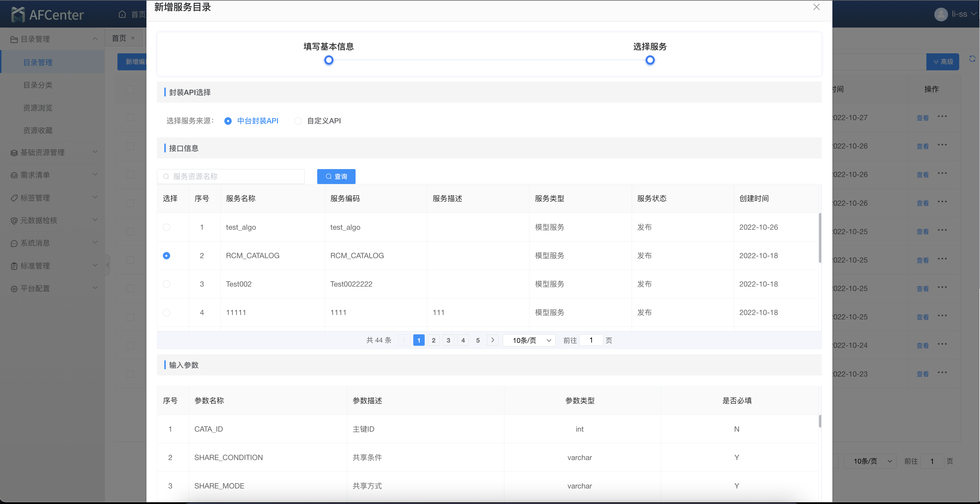Select the 11111 service radio
This screenshot has height=504, width=980.
[166, 313]
